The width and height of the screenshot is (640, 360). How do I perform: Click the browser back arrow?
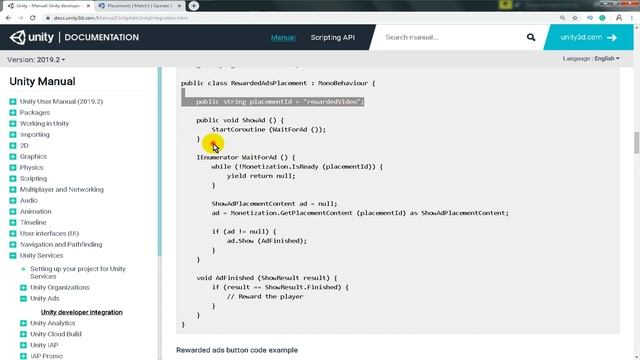[9, 18]
